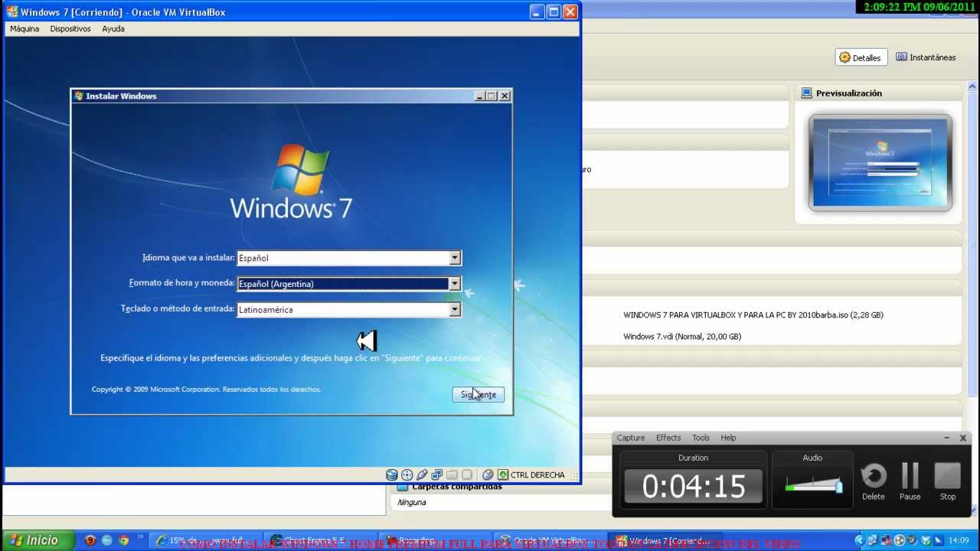Click the WINDOWS 7 PARA VIRTUALBOX iso entry

[x=753, y=315]
